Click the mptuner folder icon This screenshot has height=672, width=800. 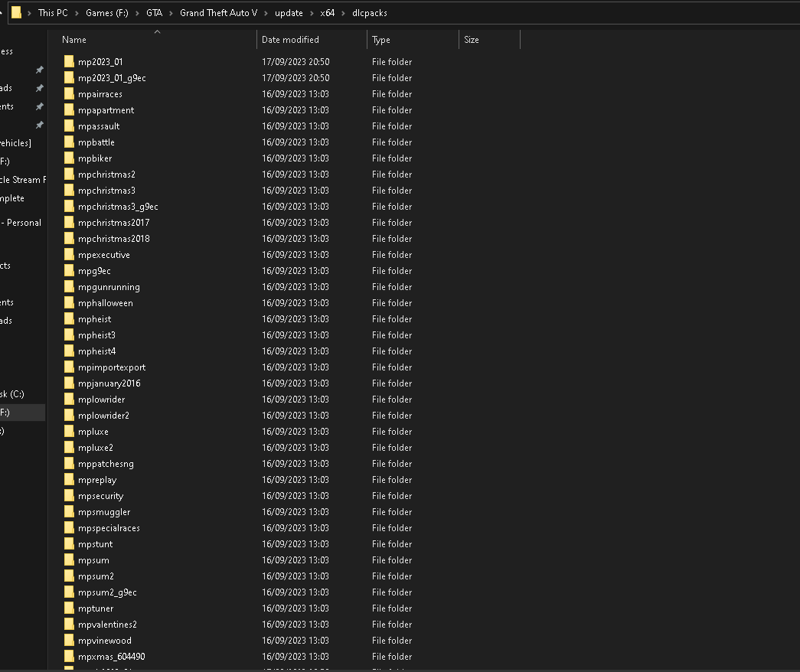(69, 608)
